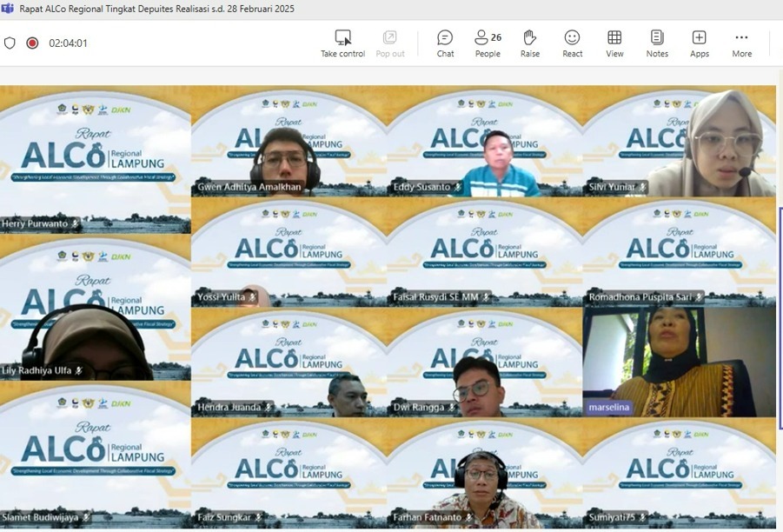Select Silvi Yuniar's video tile
Viewport: 783px width, 532px height.
tap(679, 143)
